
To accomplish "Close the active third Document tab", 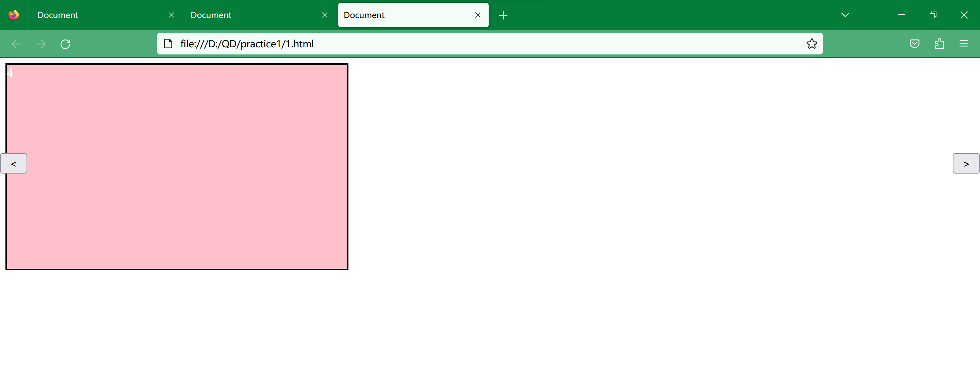I will click(x=478, y=15).
